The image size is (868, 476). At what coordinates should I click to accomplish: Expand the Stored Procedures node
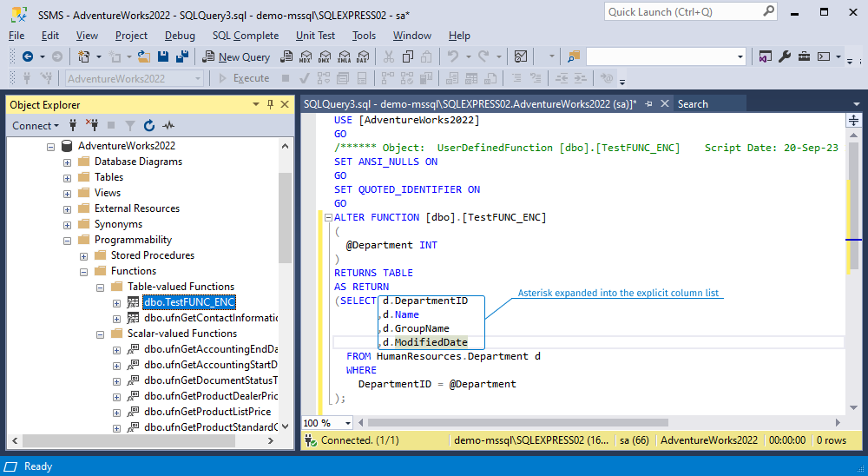[x=83, y=256]
